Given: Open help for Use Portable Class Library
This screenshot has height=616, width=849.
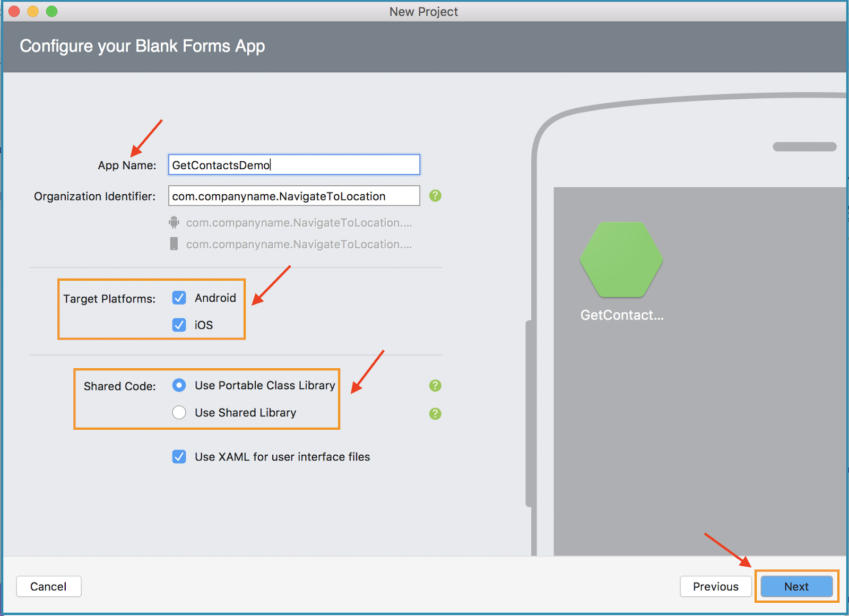Looking at the screenshot, I should [435, 386].
